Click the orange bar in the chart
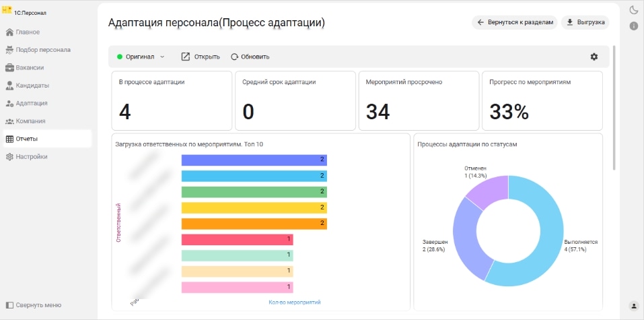This screenshot has height=320, width=644. [x=254, y=224]
